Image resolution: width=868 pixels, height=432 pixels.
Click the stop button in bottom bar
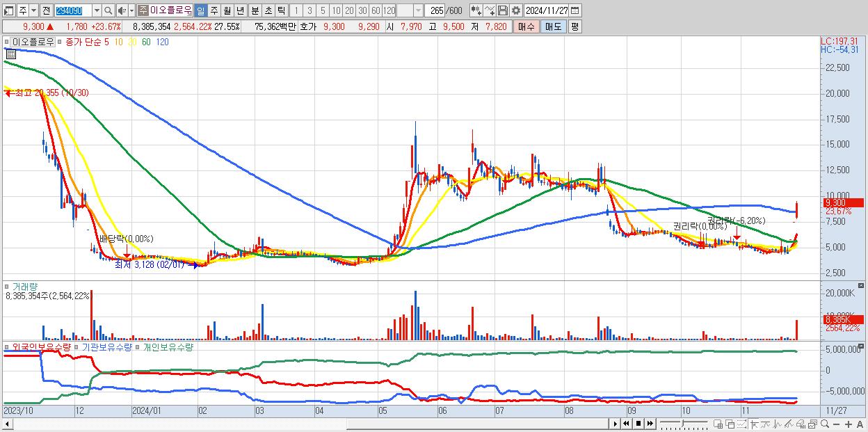click(x=638, y=424)
